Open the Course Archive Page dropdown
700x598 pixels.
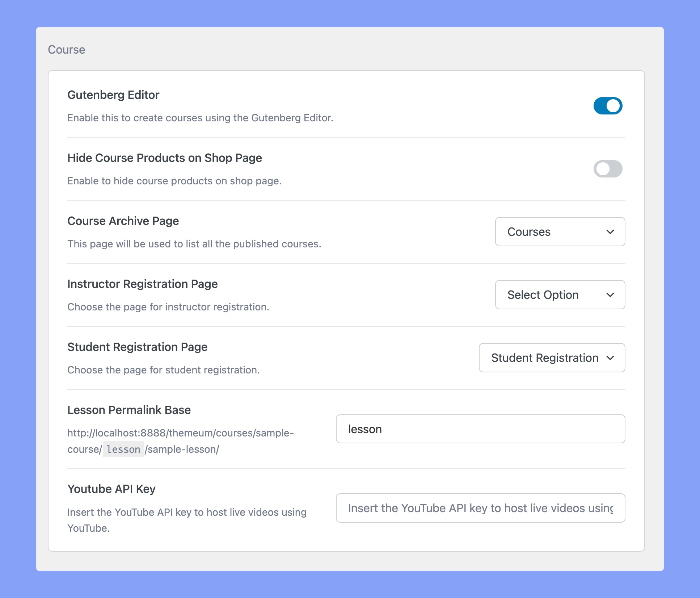pos(560,232)
